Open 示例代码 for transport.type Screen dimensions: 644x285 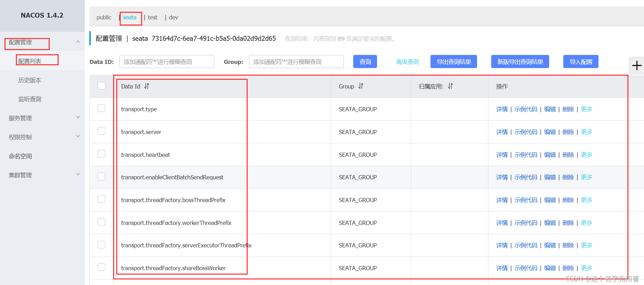click(x=526, y=109)
